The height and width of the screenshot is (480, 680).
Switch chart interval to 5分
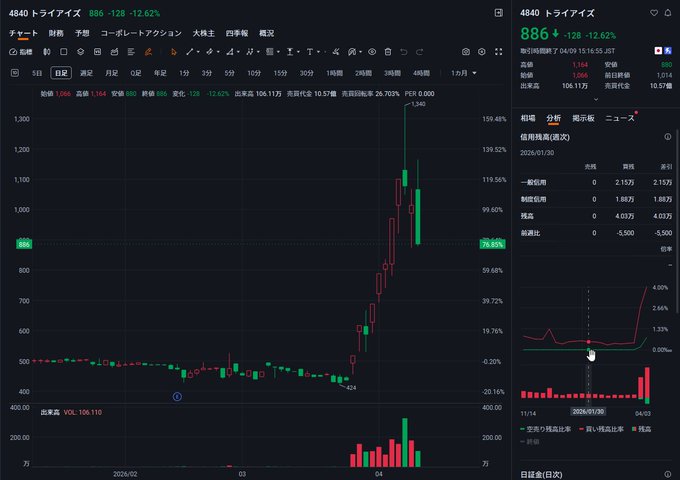pyautogui.click(x=229, y=73)
